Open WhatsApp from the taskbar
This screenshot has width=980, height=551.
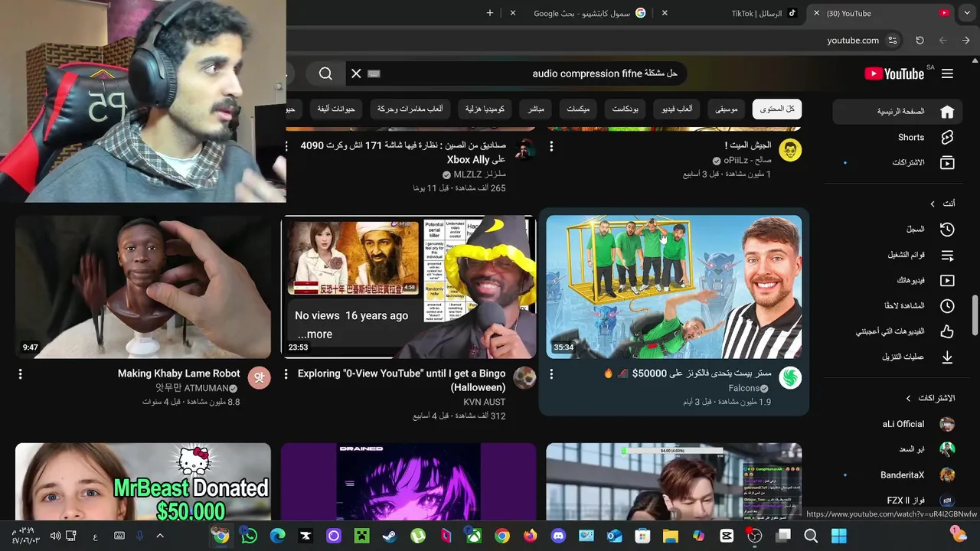[249, 536]
